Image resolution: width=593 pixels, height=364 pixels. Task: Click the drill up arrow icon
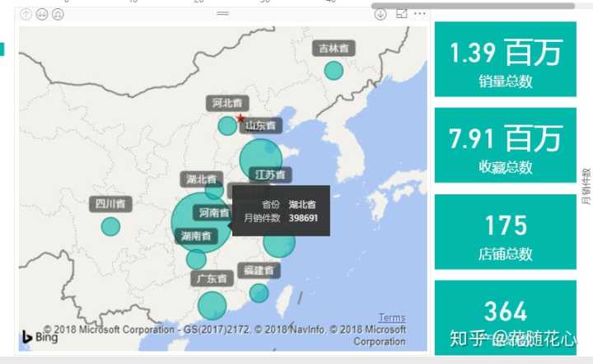tap(26, 14)
